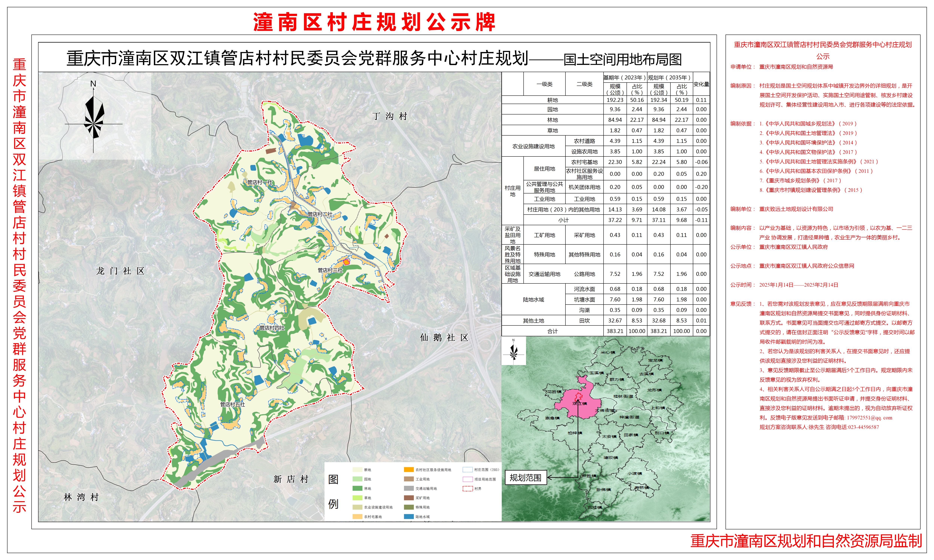The width and height of the screenshot is (934, 560).
Task: Click the blue 陆地水域 legend swatch
Action: click(x=409, y=517)
